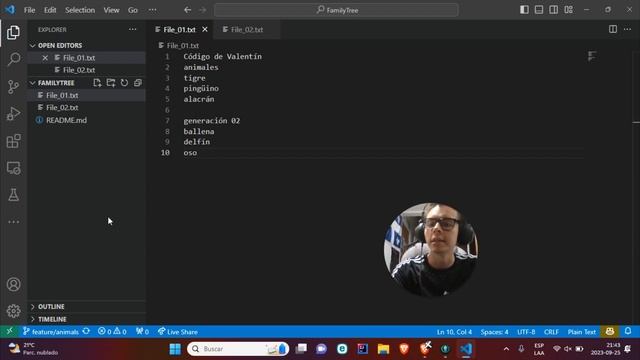
Task: Start Live Share session
Action: [x=178, y=332]
